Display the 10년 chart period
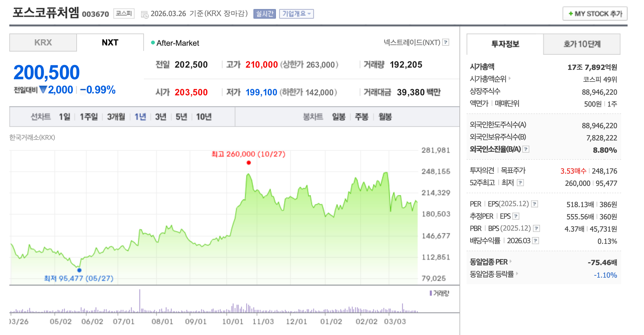644x335 pixels. 204,117
